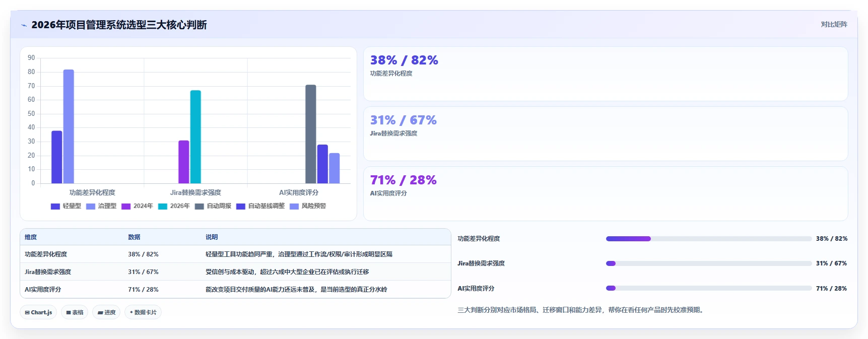
Task: Toggle the 2026年 legend entry
Action: point(174,206)
